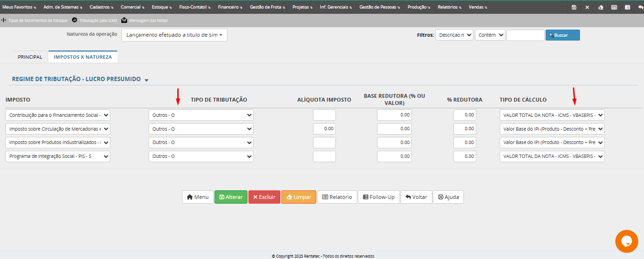
Task: Click the follow-up list icon in top toolbar
Action: tap(627, 7)
